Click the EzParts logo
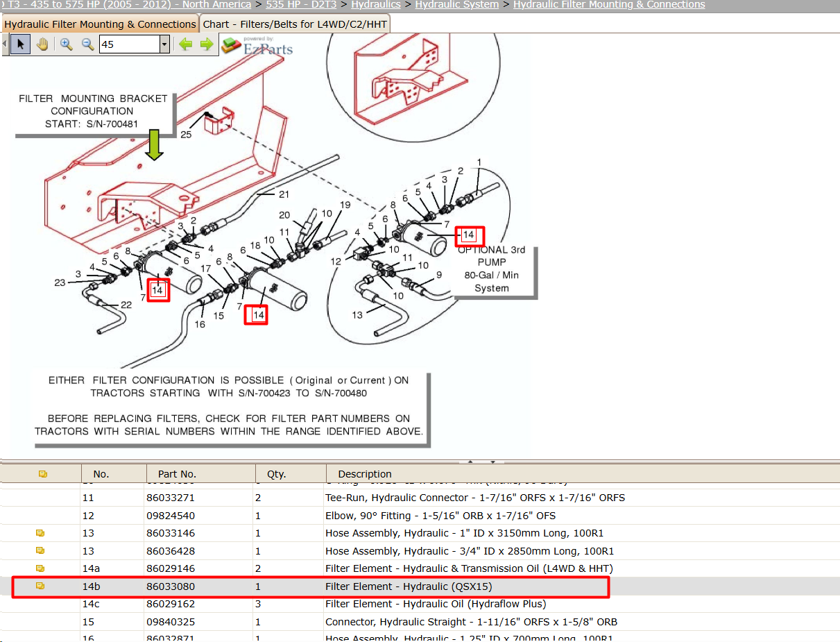 click(x=257, y=45)
